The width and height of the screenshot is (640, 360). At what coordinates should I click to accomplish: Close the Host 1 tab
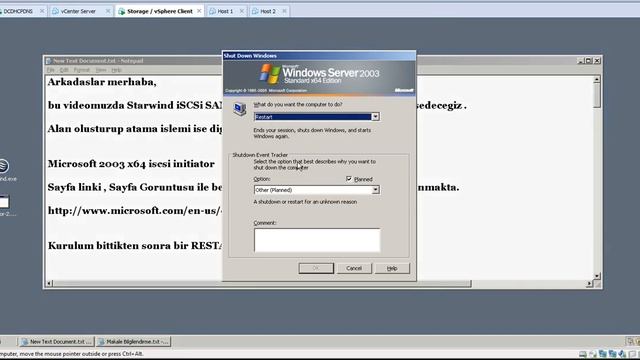[242, 11]
